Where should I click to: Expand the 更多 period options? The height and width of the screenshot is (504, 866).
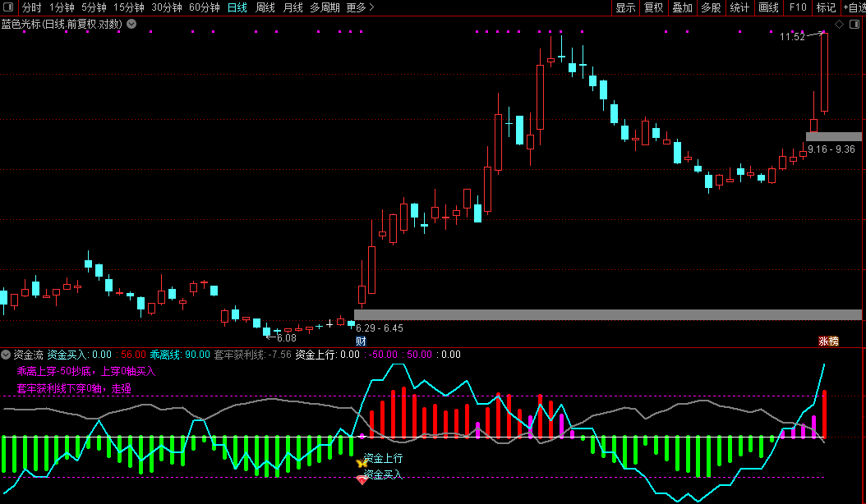click(360, 7)
